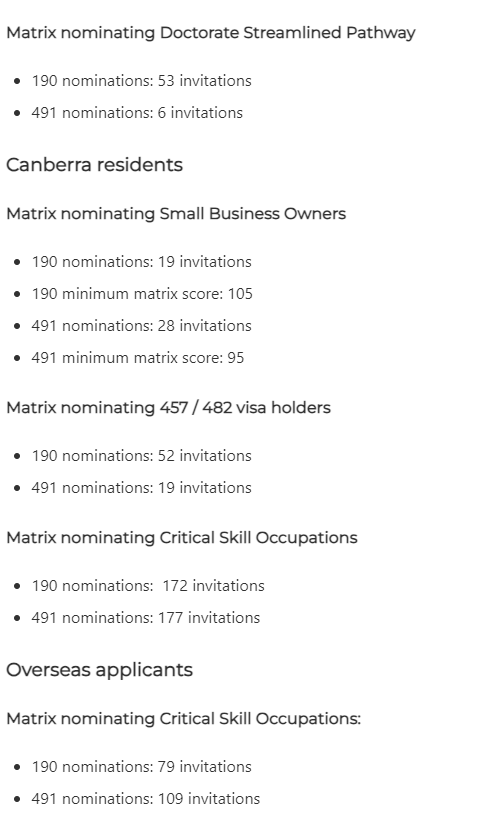Select the 190 nominations: 53 invitations line
The width and height of the screenshot is (494, 835).
(x=142, y=80)
